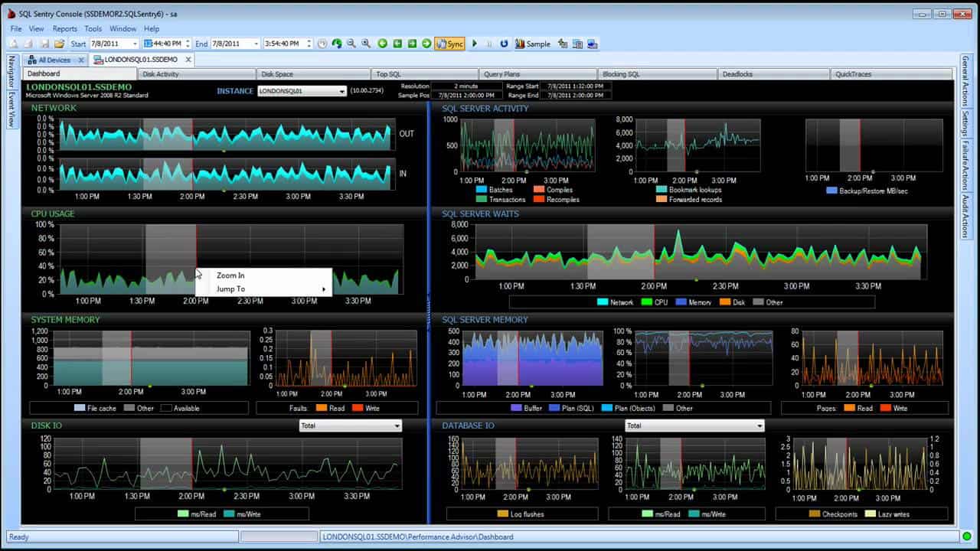The width and height of the screenshot is (980, 551).
Task: Toggle the Sync button
Action: pos(449,44)
